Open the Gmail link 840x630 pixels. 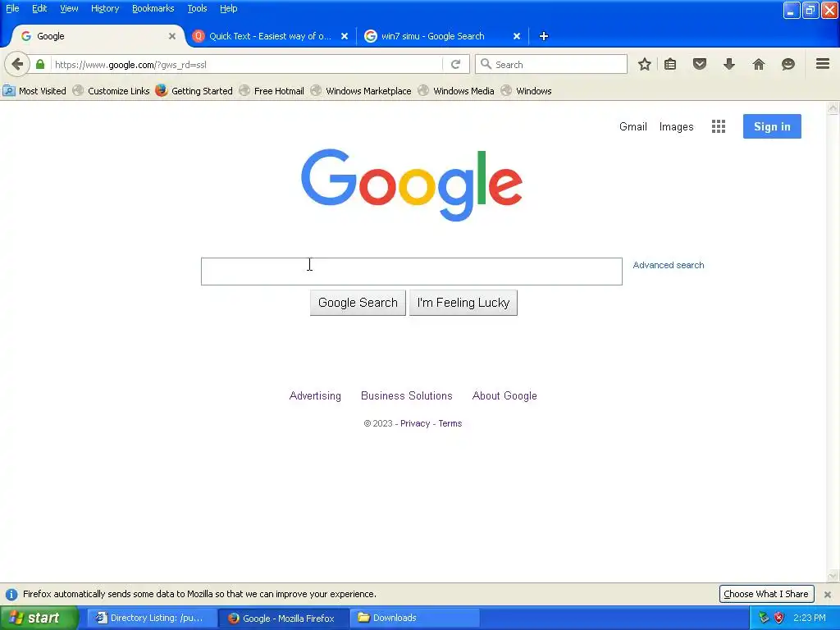coord(633,127)
